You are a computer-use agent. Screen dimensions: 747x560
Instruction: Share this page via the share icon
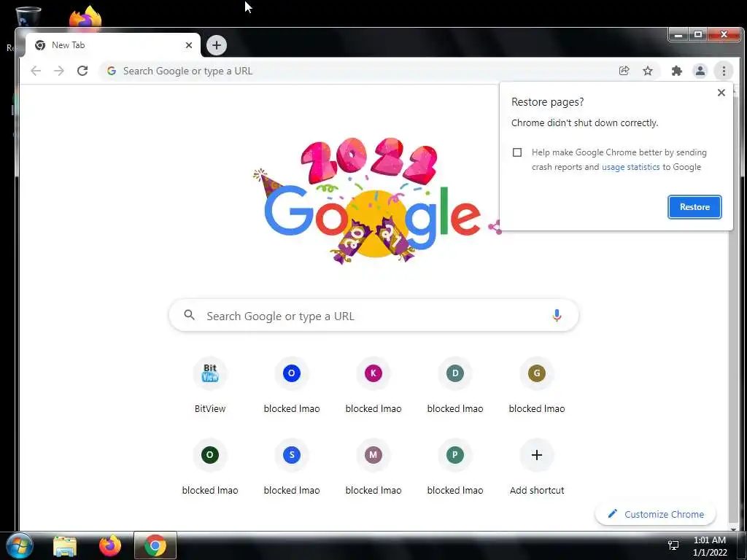tap(624, 71)
